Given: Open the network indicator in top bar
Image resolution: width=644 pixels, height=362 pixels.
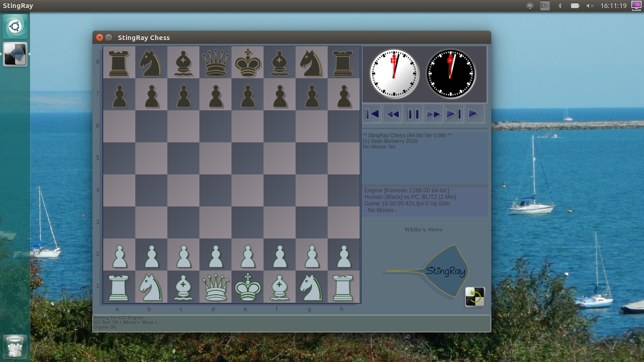Looking at the screenshot, I should 530,6.
